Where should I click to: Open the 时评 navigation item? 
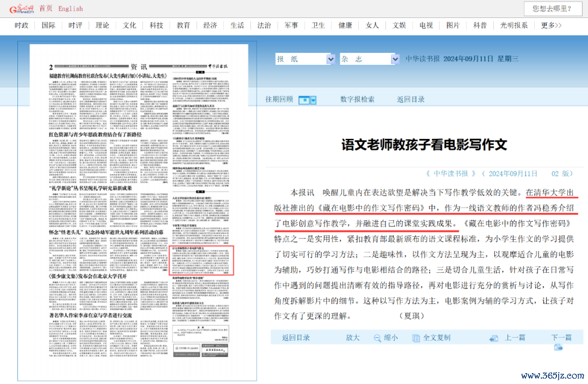(75, 26)
